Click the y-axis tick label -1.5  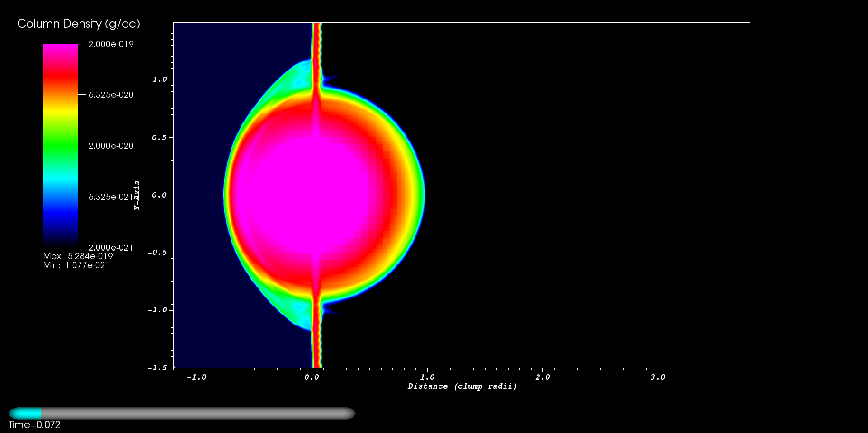tap(157, 368)
